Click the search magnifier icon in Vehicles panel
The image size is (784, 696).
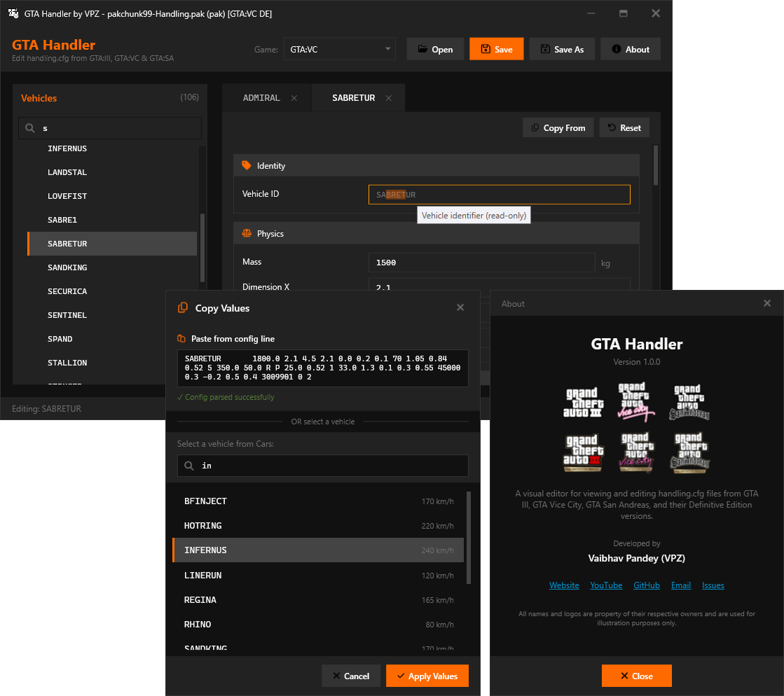click(x=30, y=129)
